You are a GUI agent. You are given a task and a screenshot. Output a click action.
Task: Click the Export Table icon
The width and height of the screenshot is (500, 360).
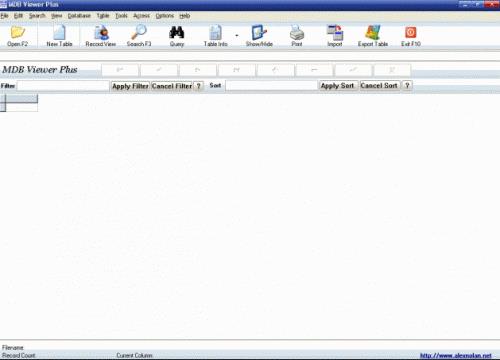coord(373,36)
